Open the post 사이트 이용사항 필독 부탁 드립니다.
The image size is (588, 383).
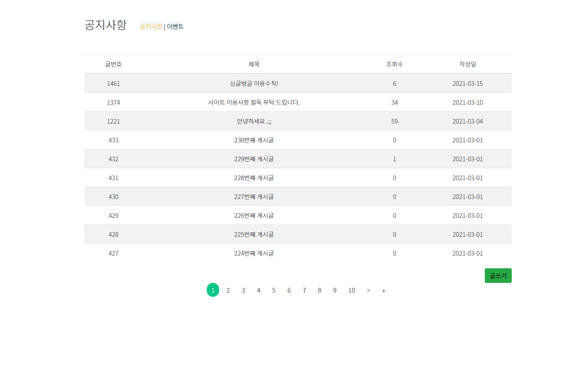pyautogui.click(x=254, y=102)
